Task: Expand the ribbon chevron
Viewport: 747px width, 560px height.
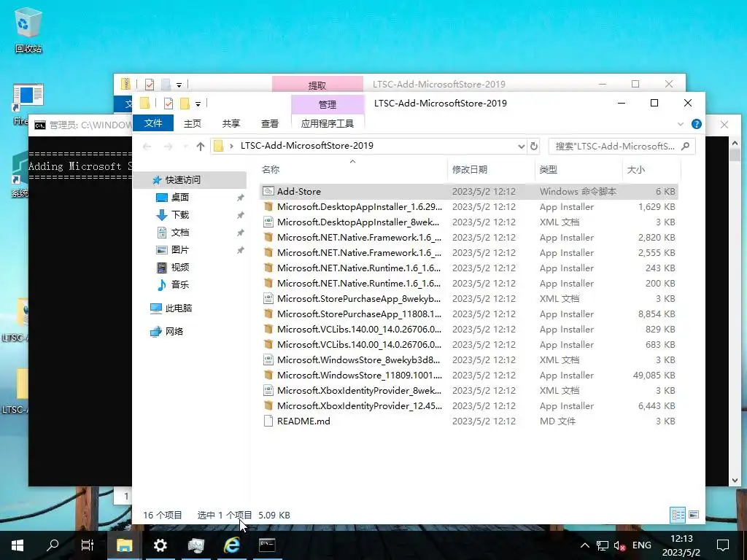Action: (x=681, y=124)
